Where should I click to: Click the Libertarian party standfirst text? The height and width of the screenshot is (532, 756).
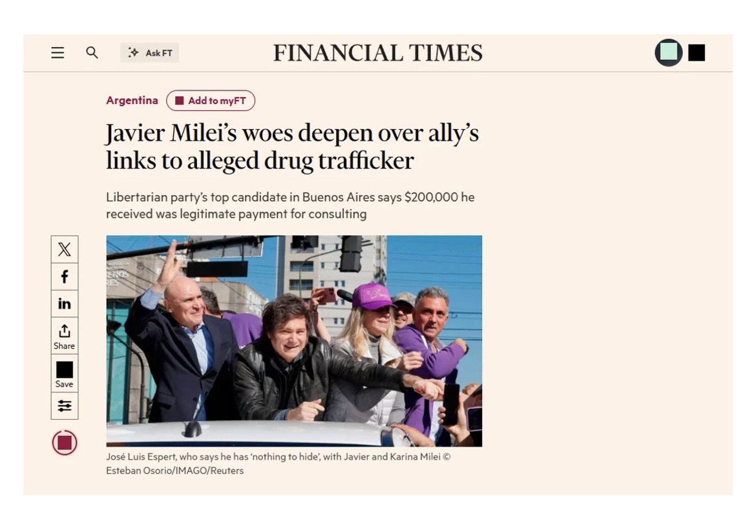point(290,205)
